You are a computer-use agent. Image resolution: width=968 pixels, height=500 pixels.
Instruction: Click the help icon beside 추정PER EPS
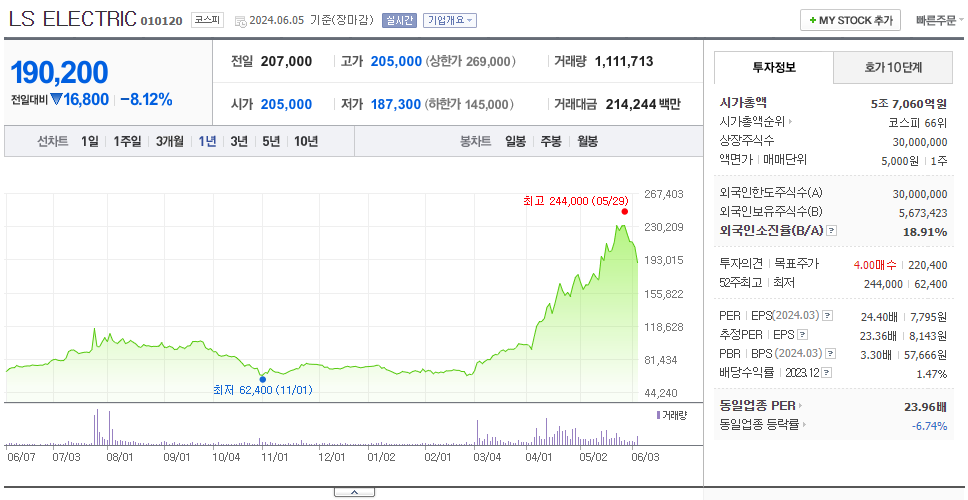pos(802,335)
